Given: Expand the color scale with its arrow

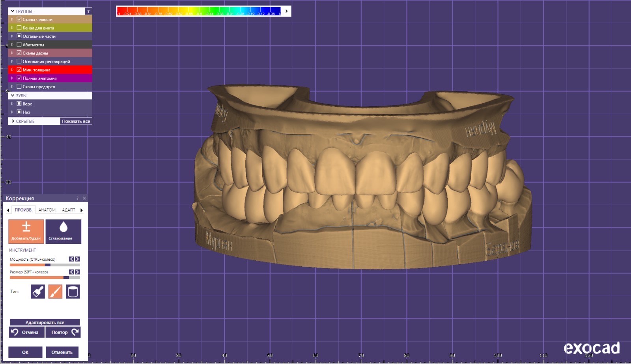Looking at the screenshot, I should (287, 11).
